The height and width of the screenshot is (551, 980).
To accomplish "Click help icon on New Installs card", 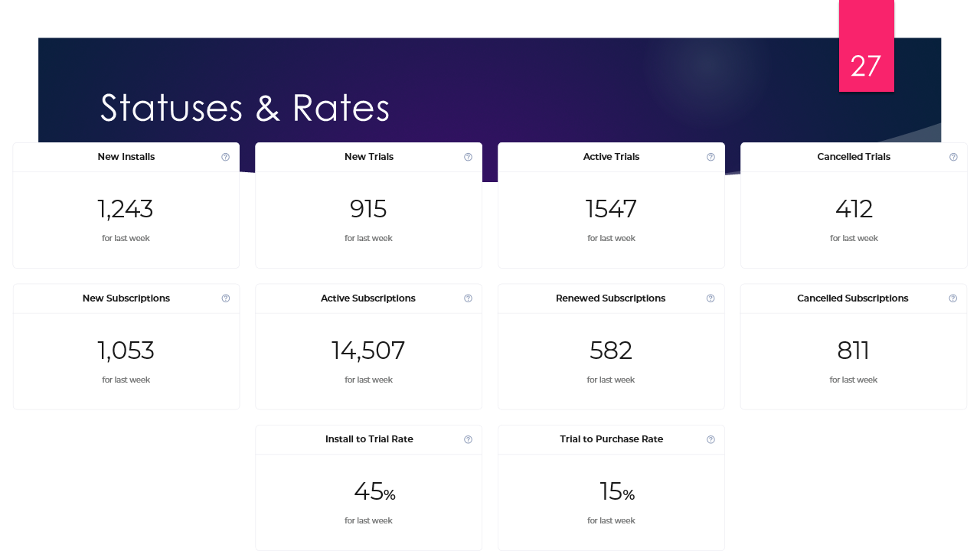I will pyautogui.click(x=225, y=157).
